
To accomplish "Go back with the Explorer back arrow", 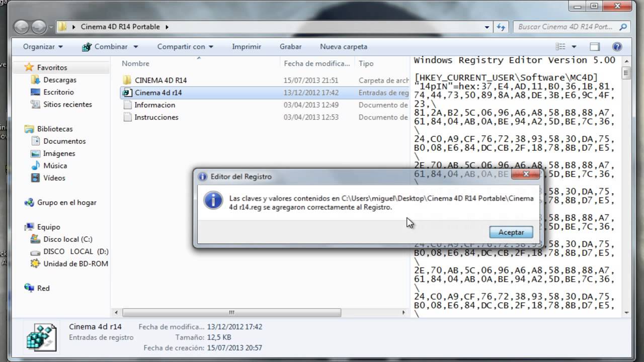I will coord(22,27).
